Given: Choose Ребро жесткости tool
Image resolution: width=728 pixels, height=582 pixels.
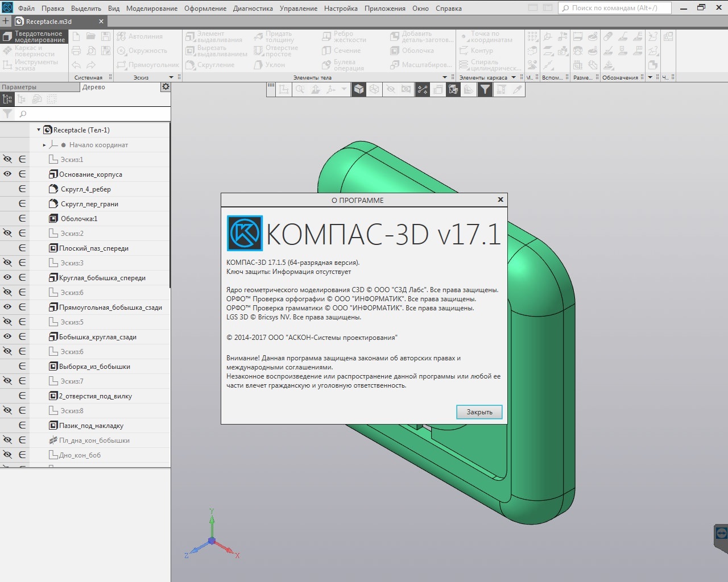Looking at the screenshot, I should [x=344, y=36].
